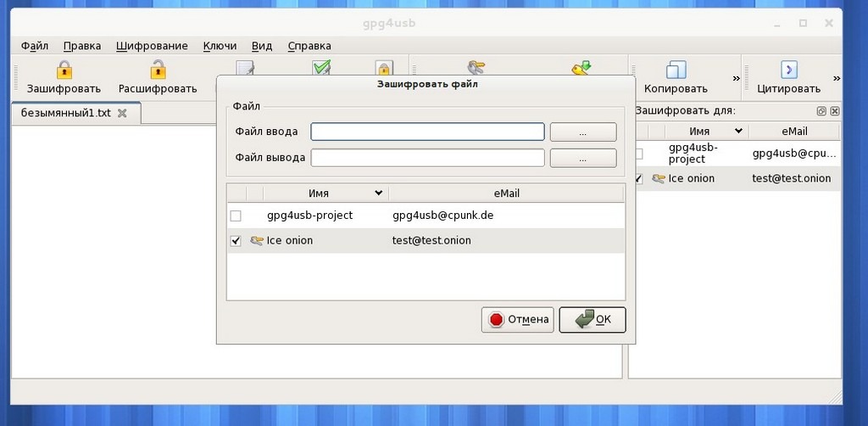Focus the Файл вывода input field

point(427,158)
